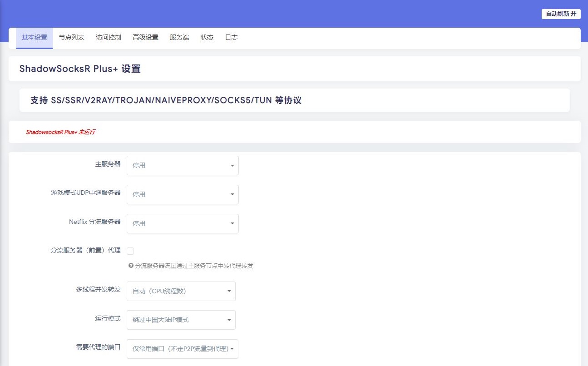Click the Netflix 分流服务器 label

[x=95, y=222]
